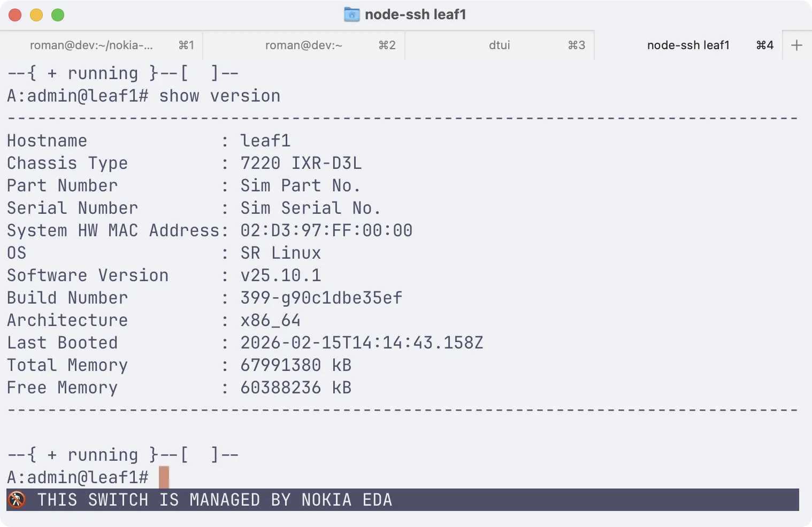Click the MAC address 02:D3:97:FF:00:00
Viewport: 812px width, 527px height.
tap(326, 230)
